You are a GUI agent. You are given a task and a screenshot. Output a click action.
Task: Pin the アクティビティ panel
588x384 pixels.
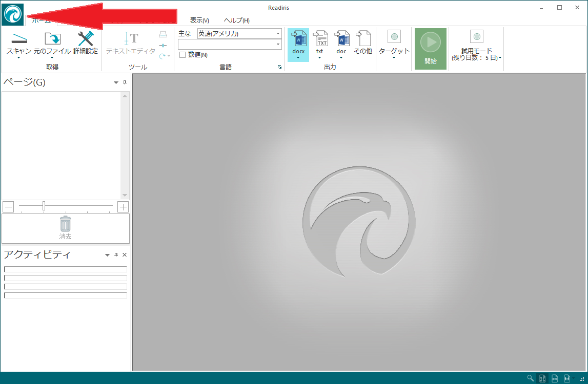116,255
